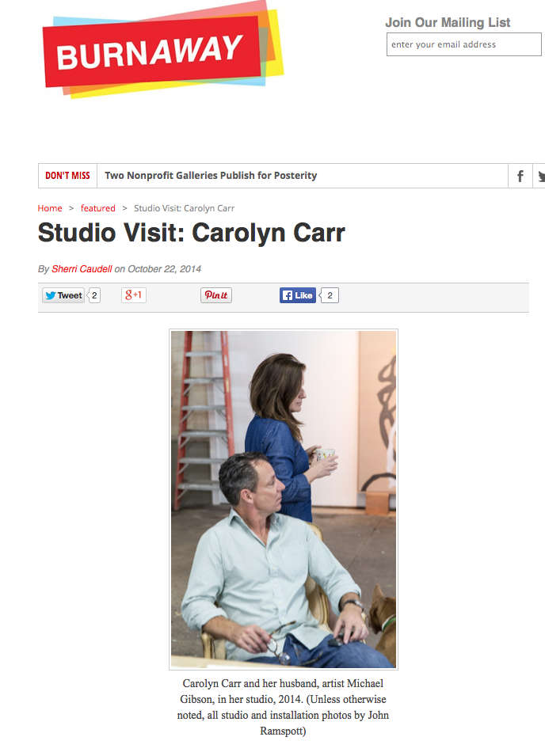This screenshot has height=756, width=545.
Task: Focus the mailing list email field
Action: tap(464, 44)
